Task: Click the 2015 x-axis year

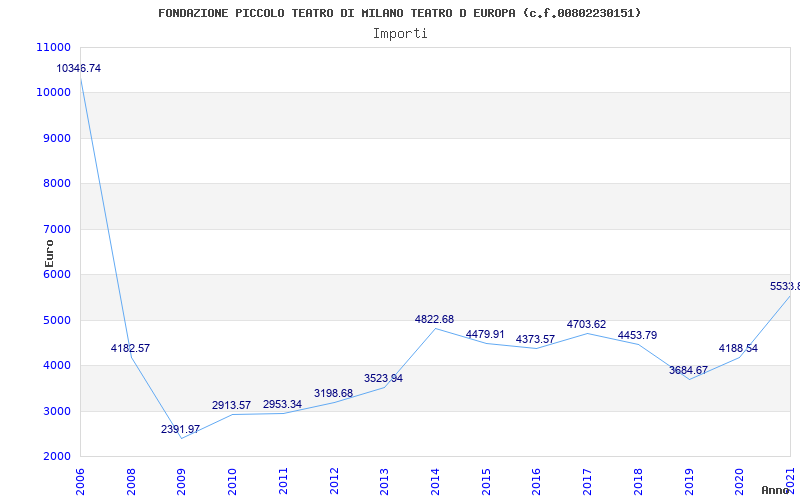Action: click(x=486, y=481)
